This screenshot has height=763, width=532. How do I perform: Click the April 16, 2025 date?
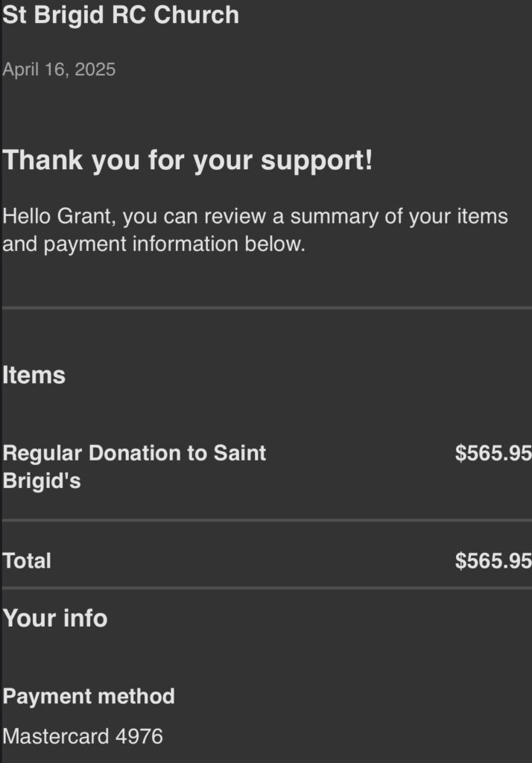pyautogui.click(x=59, y=69)
